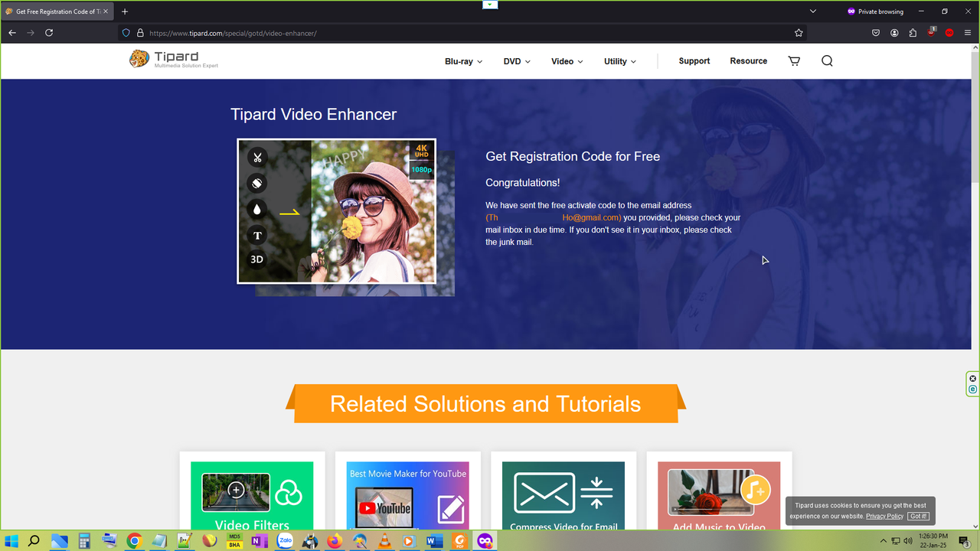
Task: Expand the Video menu
Action: tap(567, 61)
